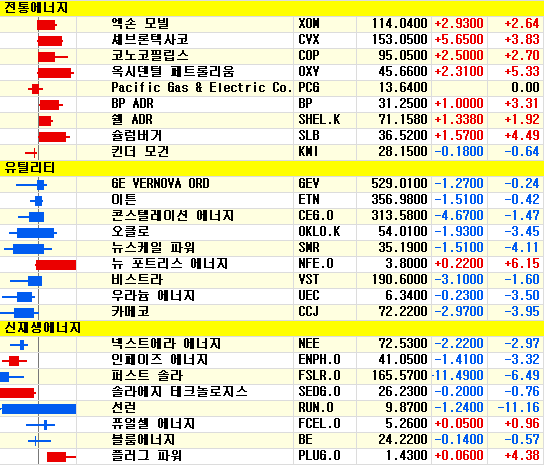Select the 퍼스트 솔라 stock name

click(147, 375)
